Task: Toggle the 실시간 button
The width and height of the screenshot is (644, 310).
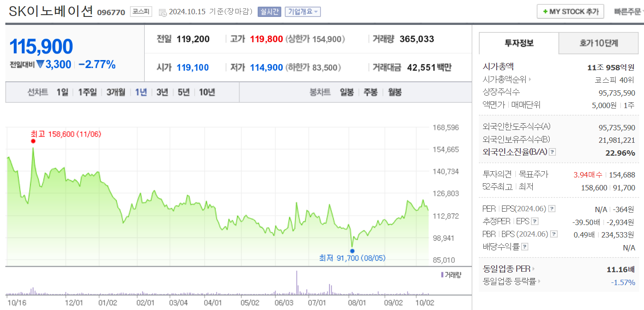Action: [269, 12]
